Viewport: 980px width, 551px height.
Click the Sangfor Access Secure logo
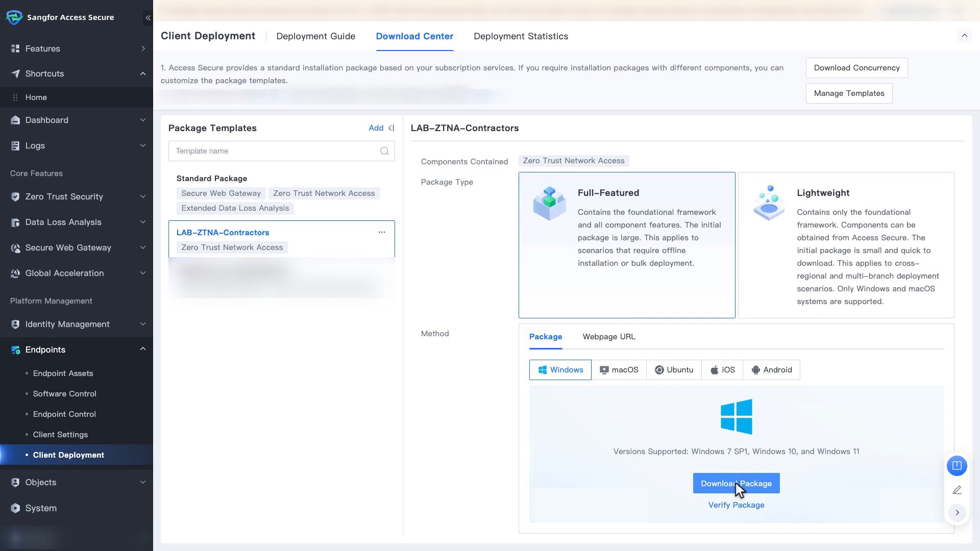click(14, 17)
